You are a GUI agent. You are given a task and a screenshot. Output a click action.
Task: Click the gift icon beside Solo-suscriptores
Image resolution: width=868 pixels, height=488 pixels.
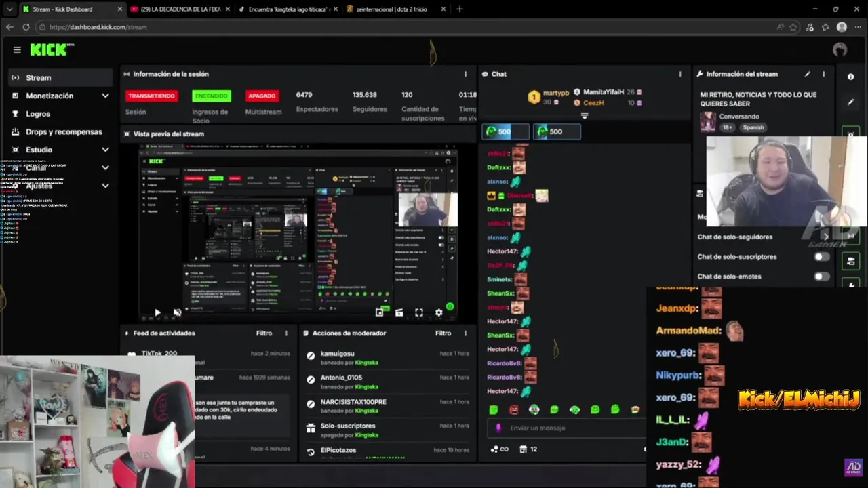pos(311,428)
